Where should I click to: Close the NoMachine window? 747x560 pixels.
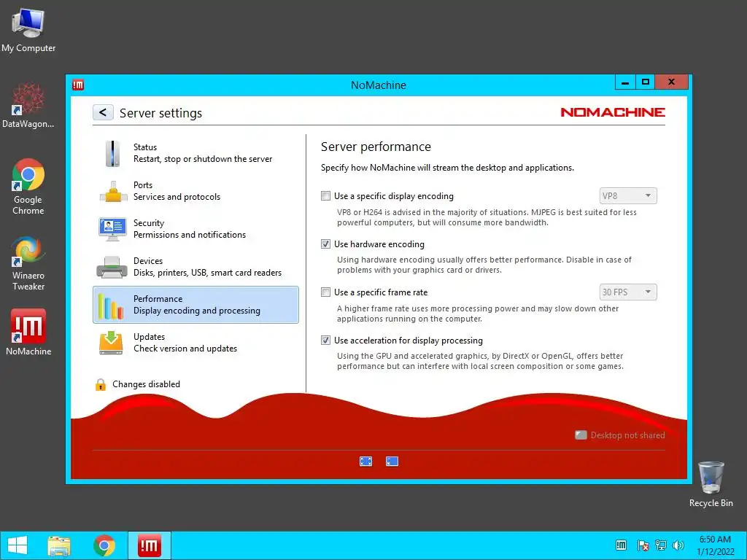pos(672,82)
